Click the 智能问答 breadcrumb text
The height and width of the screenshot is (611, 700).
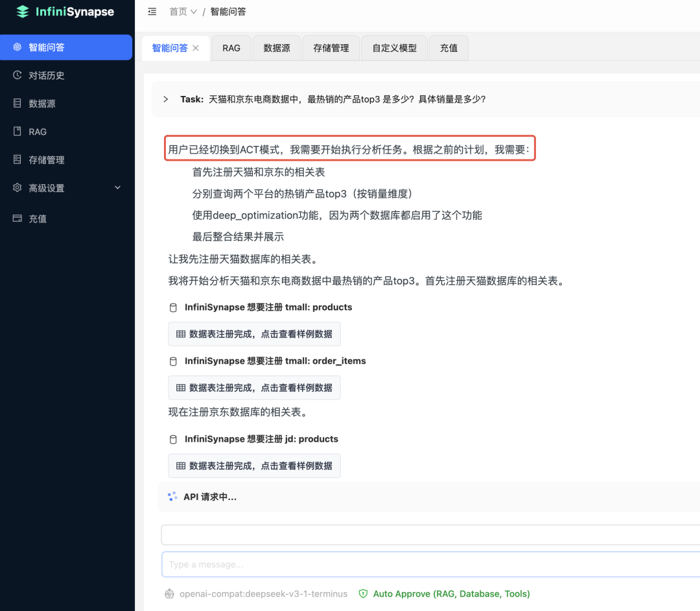click(228, 12)
